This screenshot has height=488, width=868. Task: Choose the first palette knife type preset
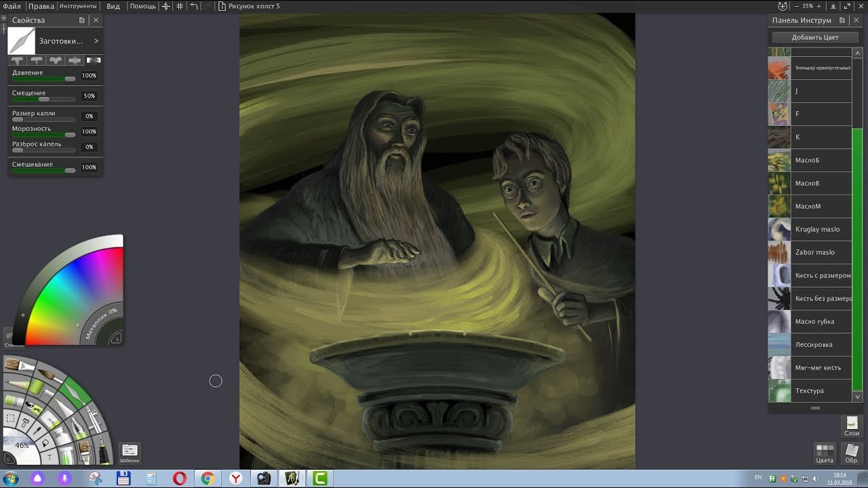coord(18,60)
